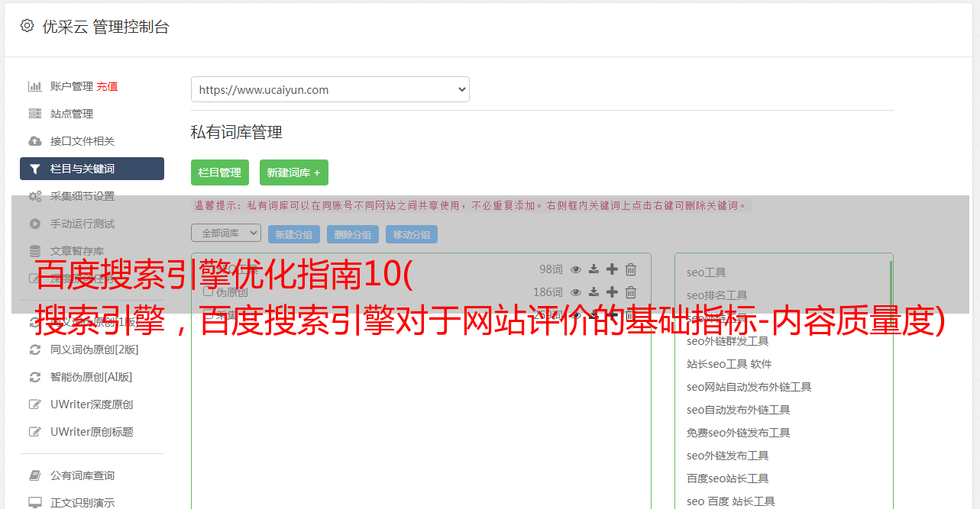Select the 栏目与关键词 sidebar item
Image resolution: width=980 pixels, height=509 pixels.
[92, 169]
